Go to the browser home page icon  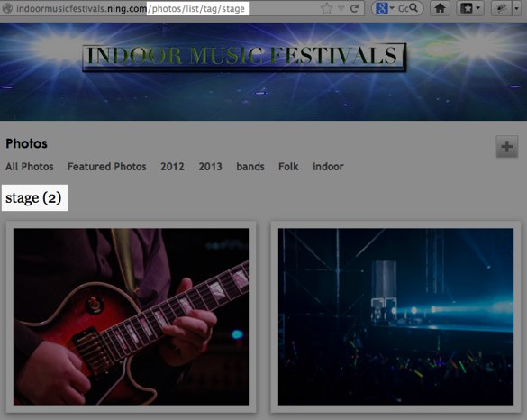click(x=440, y=8)
